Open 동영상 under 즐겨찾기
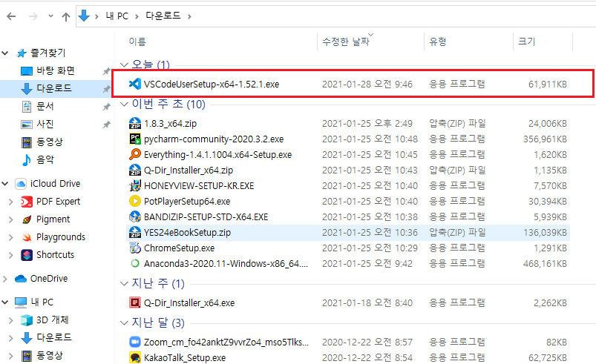Viewport: 596px width, 364px height. 50,142
